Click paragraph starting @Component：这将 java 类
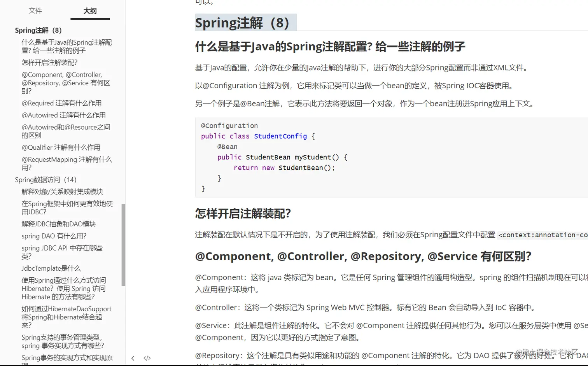Screen dimensions: 588x366 [392, 284]
